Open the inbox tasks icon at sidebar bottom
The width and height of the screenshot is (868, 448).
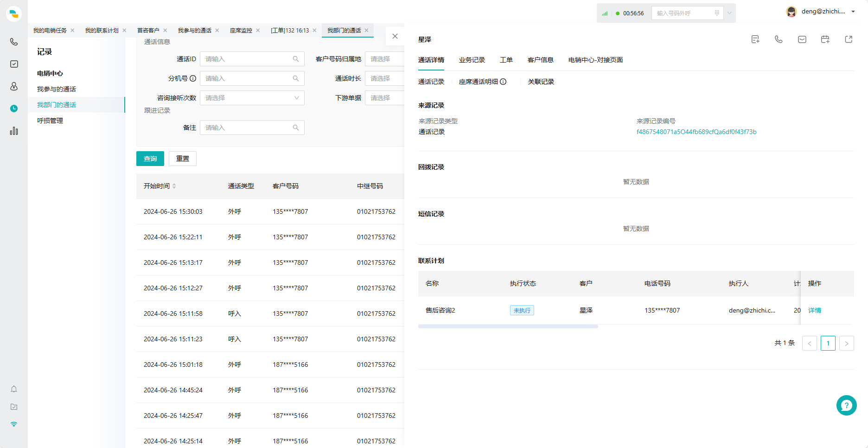[x=14, y=407]
